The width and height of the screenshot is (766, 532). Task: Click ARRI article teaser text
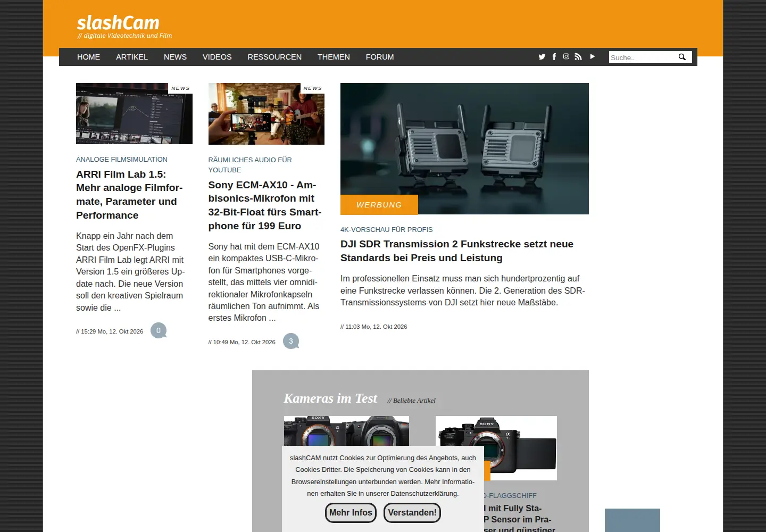[130, 271]
